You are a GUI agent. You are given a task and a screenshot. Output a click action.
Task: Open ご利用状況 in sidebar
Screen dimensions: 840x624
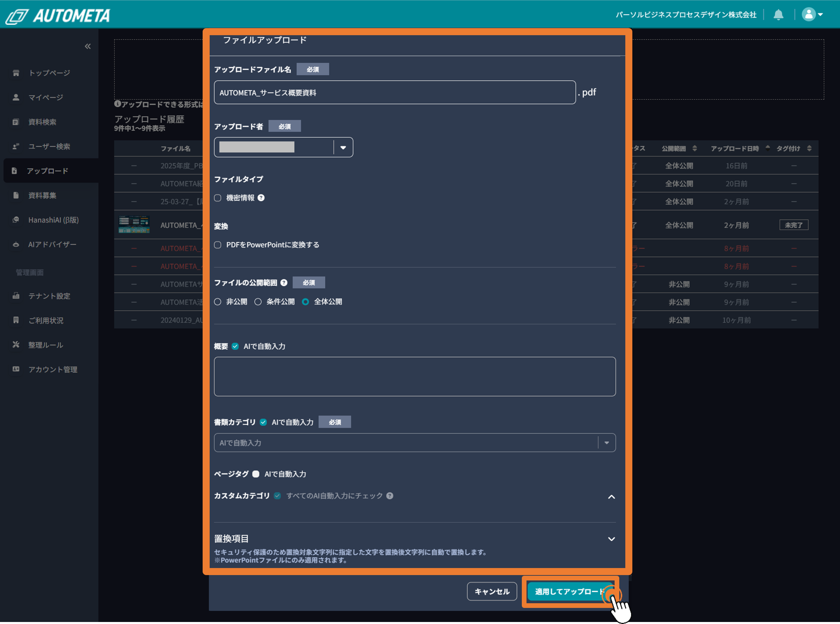tap(46, 320)
